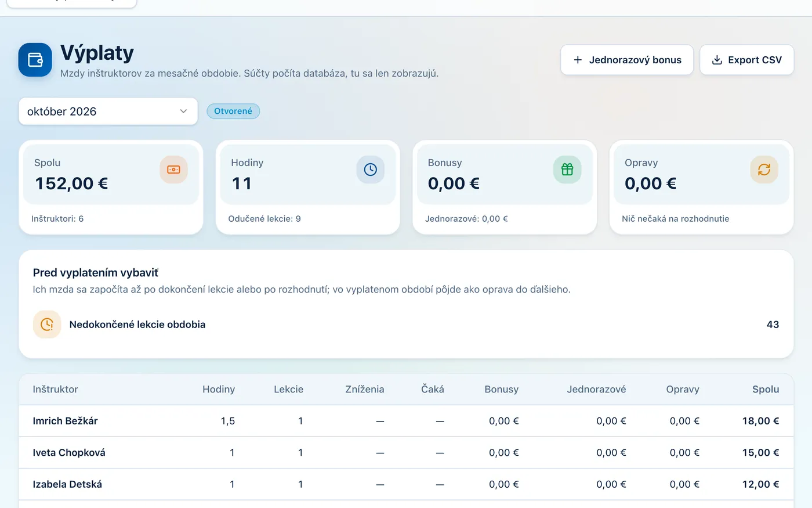The width and height of the screenshot is (812, 508).
Task: Click the Výplaty wallet icon
Action: [x=35, y=60]
